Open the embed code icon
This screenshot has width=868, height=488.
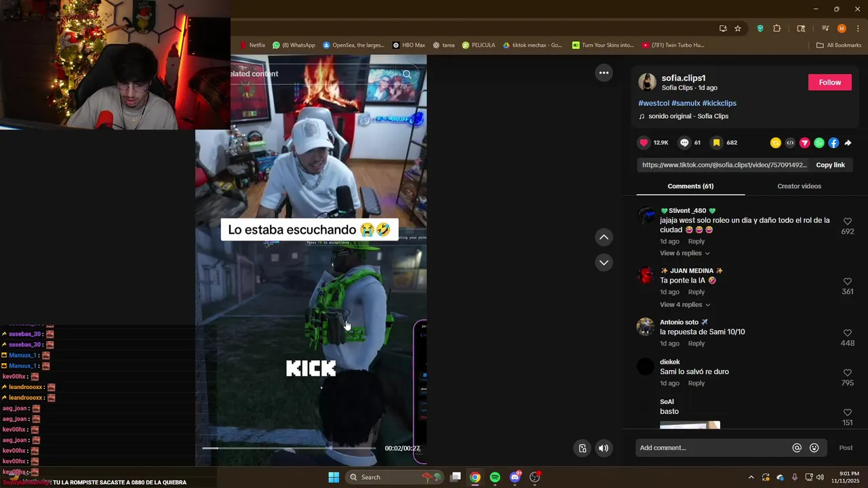tap(790, 142)
